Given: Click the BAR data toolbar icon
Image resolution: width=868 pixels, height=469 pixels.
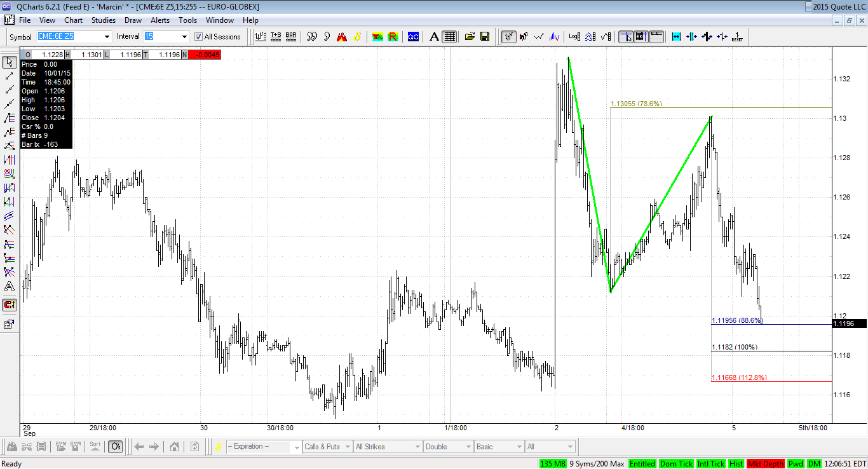Looking at the screenshot, I should click(291, 36).
